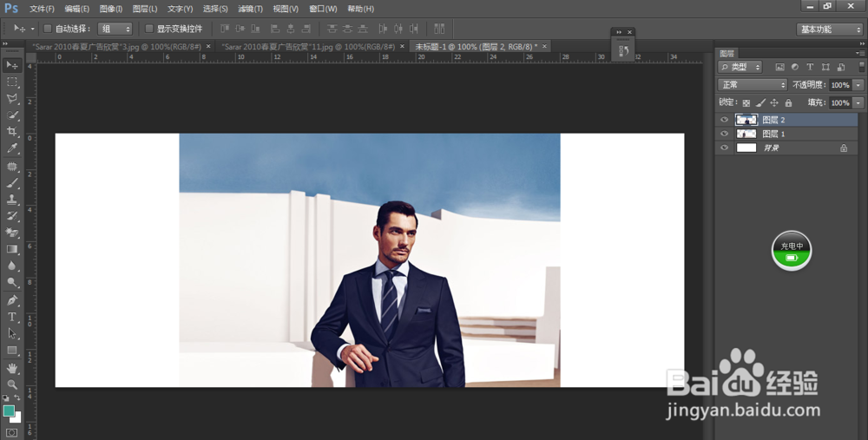The image size is (868, 440).
Task: Hide 图层 2 using its eye icon
Action: click(724, 119)
